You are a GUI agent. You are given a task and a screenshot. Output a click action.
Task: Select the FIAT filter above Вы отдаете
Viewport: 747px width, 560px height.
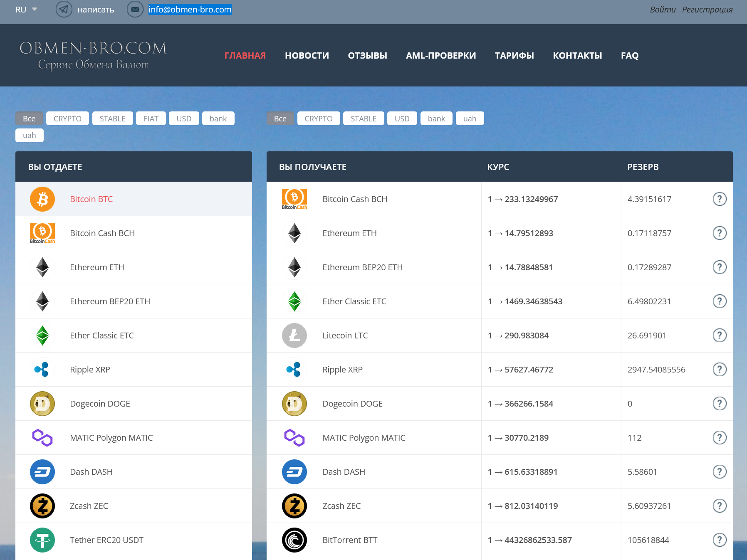tap(151, 118)
